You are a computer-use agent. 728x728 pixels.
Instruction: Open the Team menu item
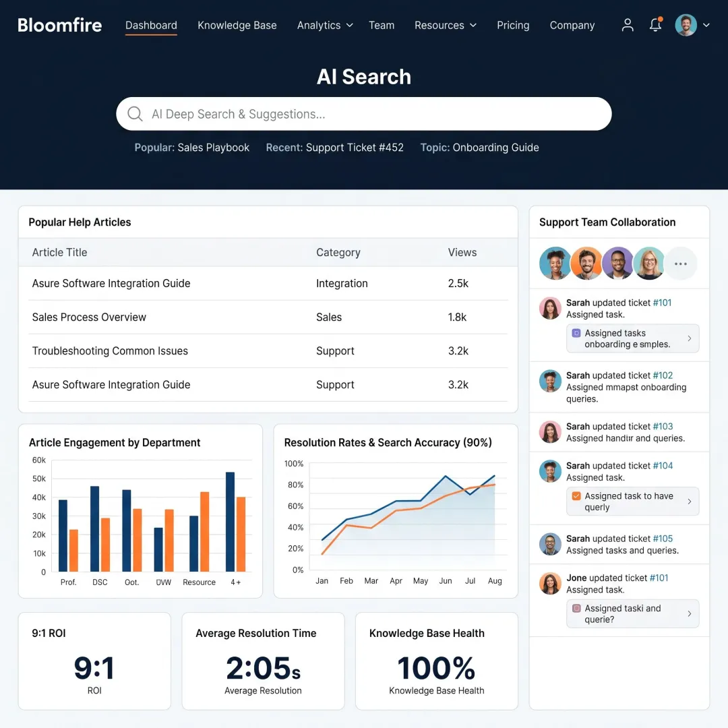click(x=381, y=25)
